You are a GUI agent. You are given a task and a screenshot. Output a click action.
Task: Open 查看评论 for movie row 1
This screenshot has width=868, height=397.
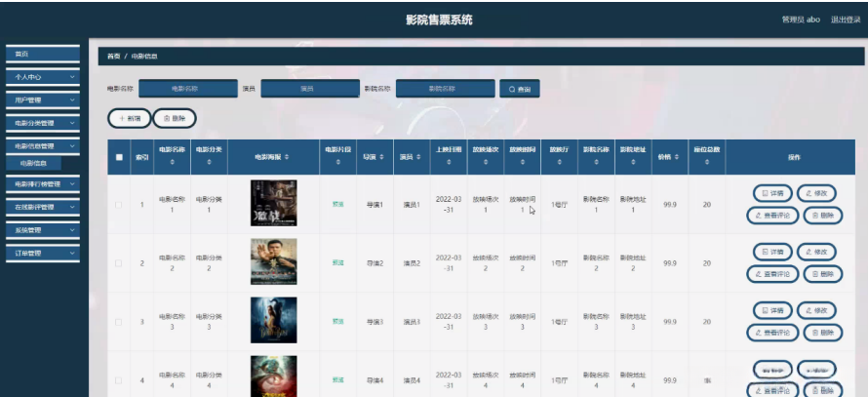pos(772,216)
